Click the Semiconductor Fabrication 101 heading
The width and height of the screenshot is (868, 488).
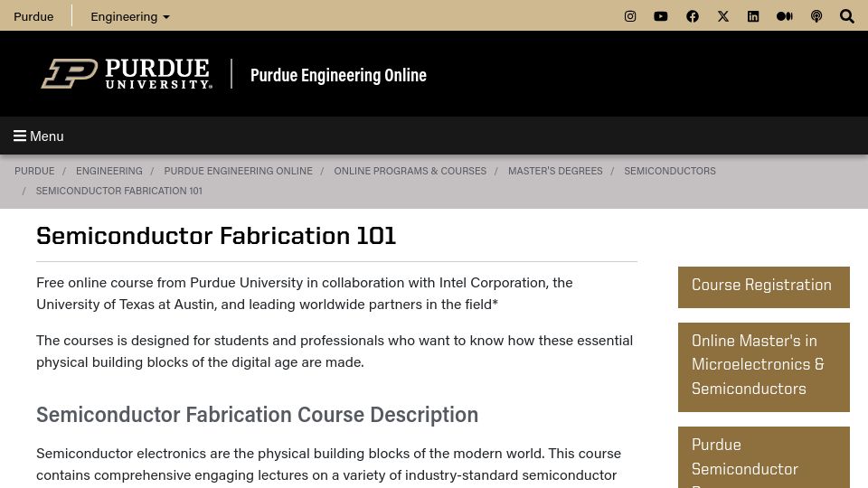216,236
